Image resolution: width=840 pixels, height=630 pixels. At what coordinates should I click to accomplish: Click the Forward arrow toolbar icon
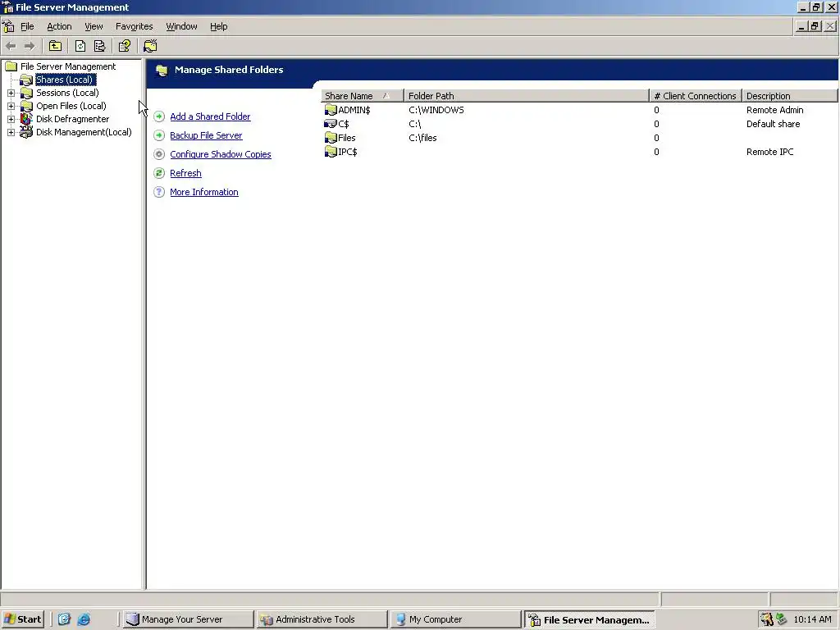coord(30,46)
